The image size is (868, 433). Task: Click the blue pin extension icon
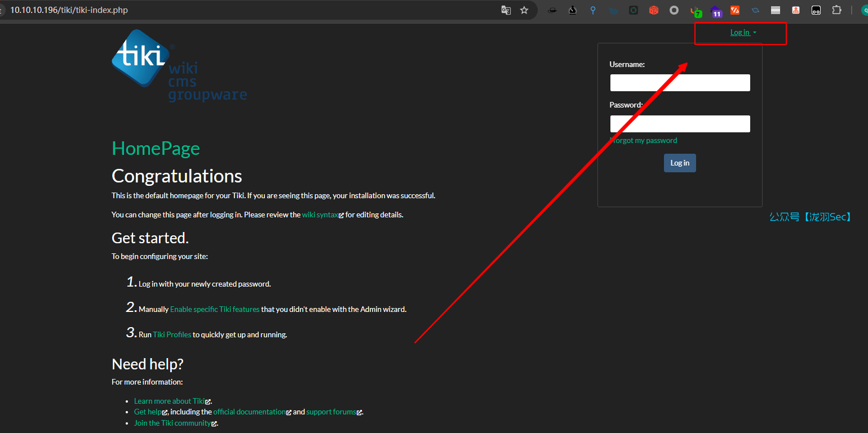click(x=593, y=10)
